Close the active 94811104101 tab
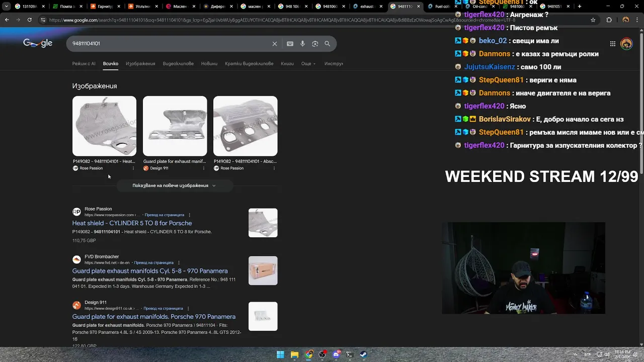Screen dimensions: 644x362 419,7
